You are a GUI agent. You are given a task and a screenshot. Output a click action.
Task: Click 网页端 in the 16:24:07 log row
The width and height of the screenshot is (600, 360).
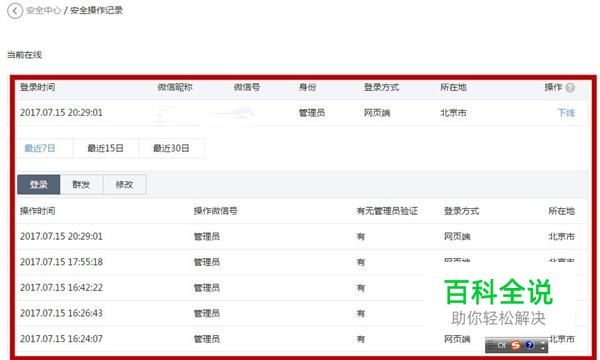pos(457,339)
